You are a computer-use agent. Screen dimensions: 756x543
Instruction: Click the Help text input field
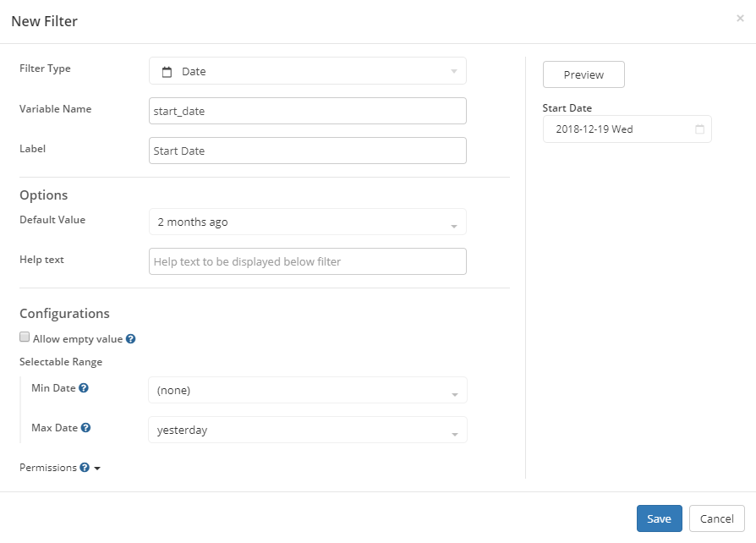click(308, 261)
